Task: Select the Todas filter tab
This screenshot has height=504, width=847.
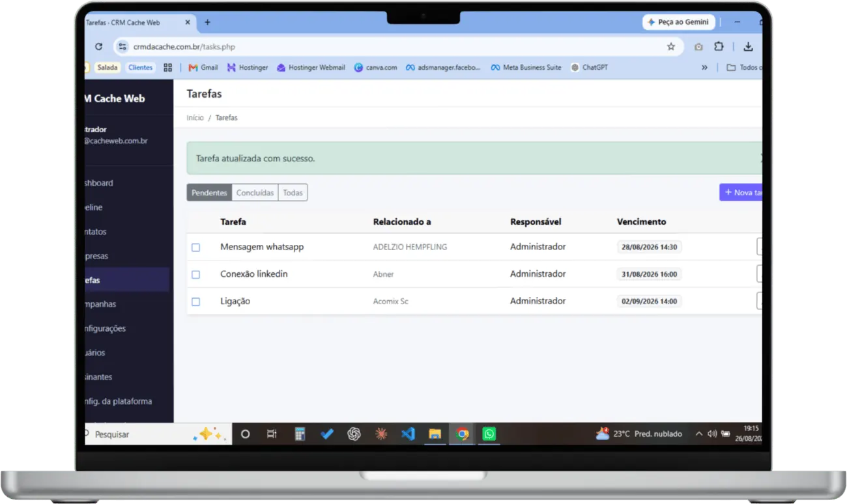Action: pos(293,193)
